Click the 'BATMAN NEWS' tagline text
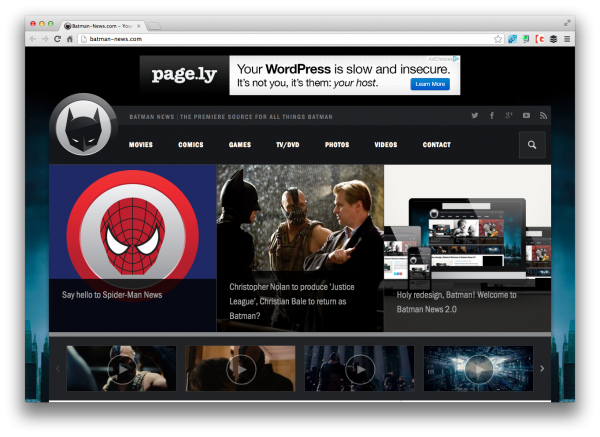 click(x=152, y=117)
